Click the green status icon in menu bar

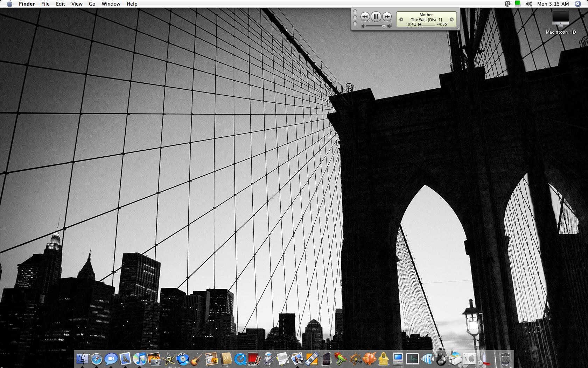(x=518, y=4)
